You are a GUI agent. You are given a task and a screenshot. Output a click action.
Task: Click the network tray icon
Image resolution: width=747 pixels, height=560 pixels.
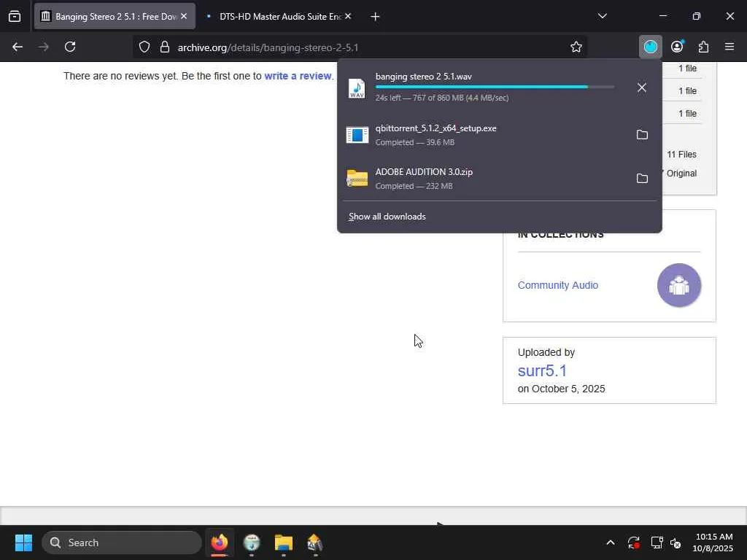click(657, 542)
